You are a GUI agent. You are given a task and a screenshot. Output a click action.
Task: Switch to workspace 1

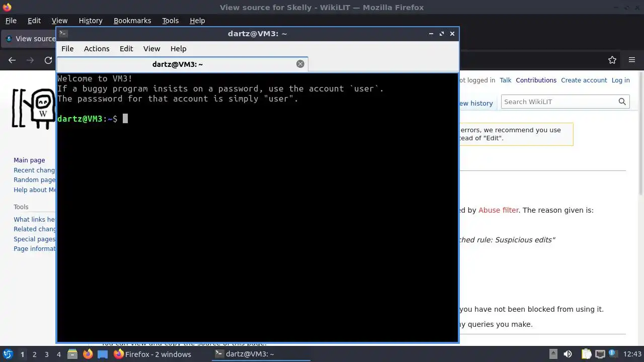click(x=22, y=354)
